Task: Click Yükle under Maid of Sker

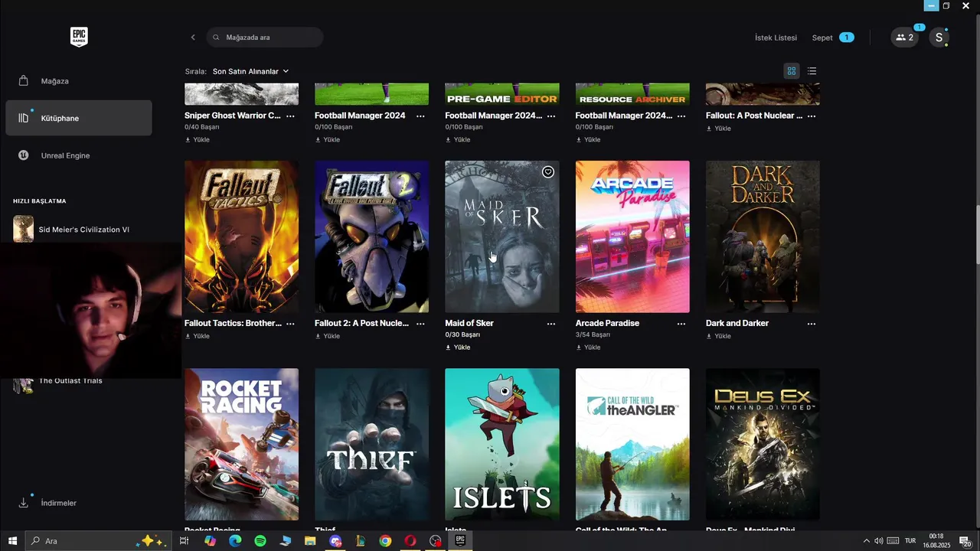Action: coord(458,347)
